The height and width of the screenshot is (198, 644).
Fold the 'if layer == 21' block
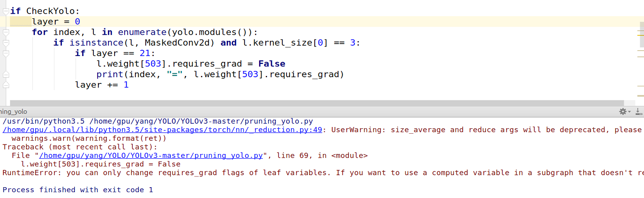[6, 54]
